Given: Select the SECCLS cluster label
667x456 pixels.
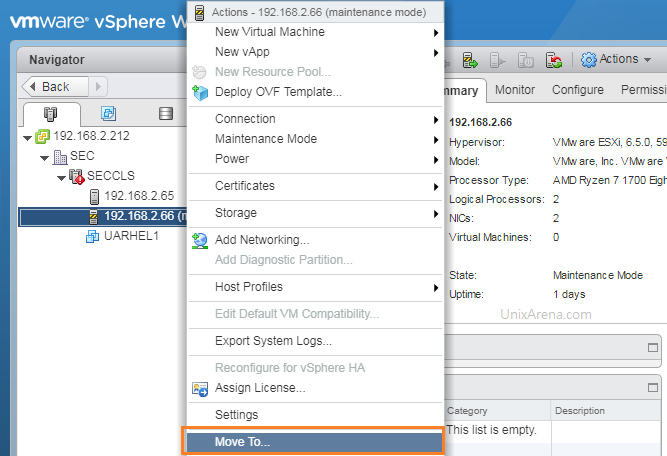Looking at the screenshot, I should coord(111,176).
